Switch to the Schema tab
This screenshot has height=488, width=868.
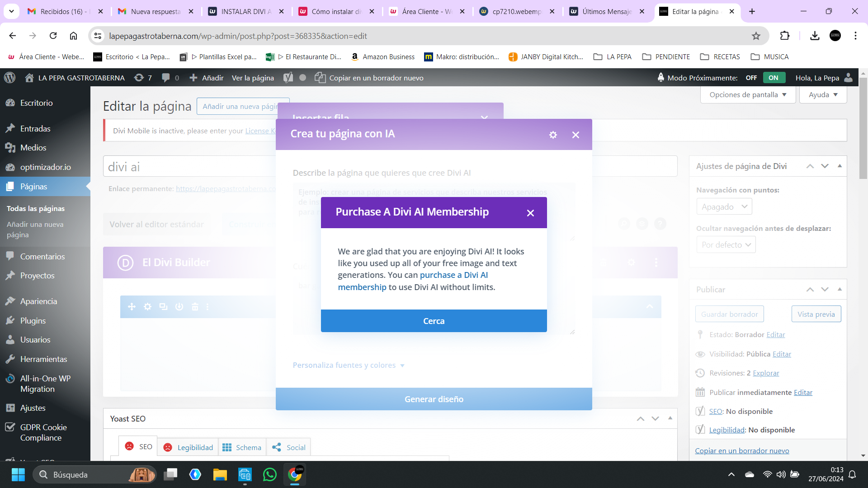(242, 447)
